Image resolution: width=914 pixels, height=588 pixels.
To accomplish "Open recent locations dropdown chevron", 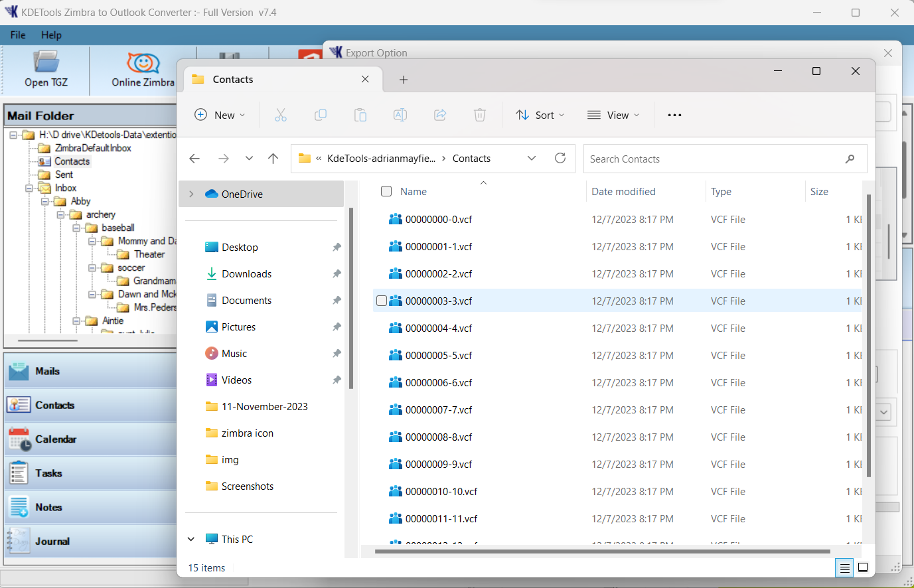I will (x=249, y=158).
